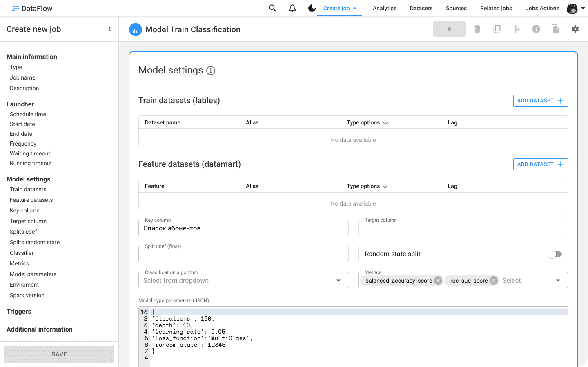Click the search magnifier icon

pos(273,8)
